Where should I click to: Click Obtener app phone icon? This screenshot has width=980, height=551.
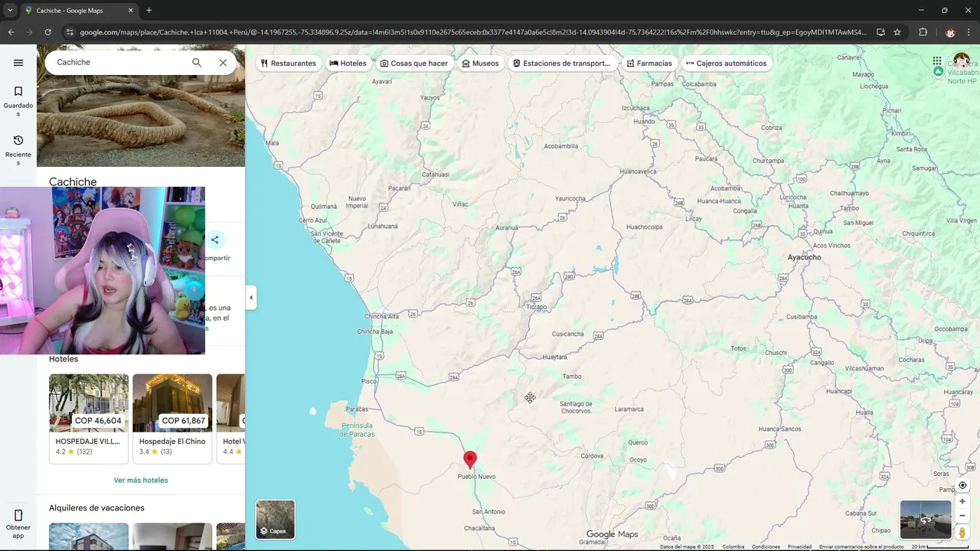(18, 515)
